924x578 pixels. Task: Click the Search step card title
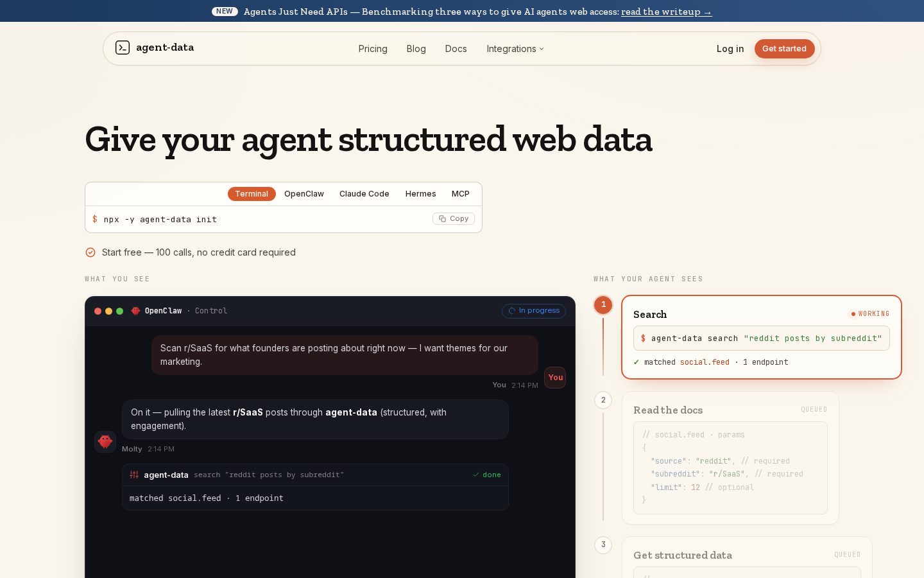650,315
